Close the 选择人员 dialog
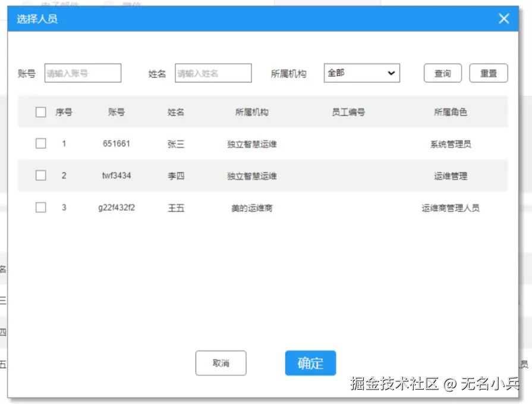Image resolution: width=532 pixels, height=404 pixels. [504, 18]
